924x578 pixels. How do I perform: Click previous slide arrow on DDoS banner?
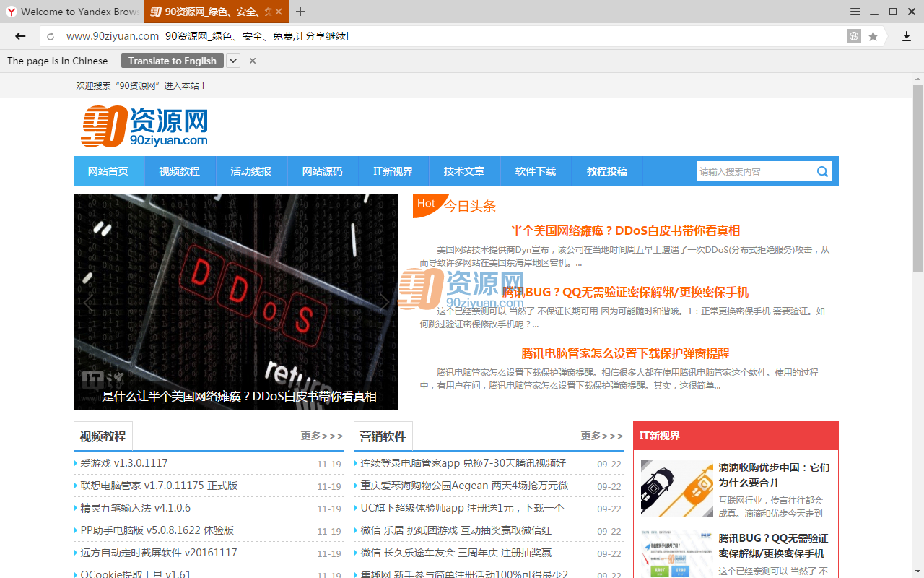coord(88,302)
